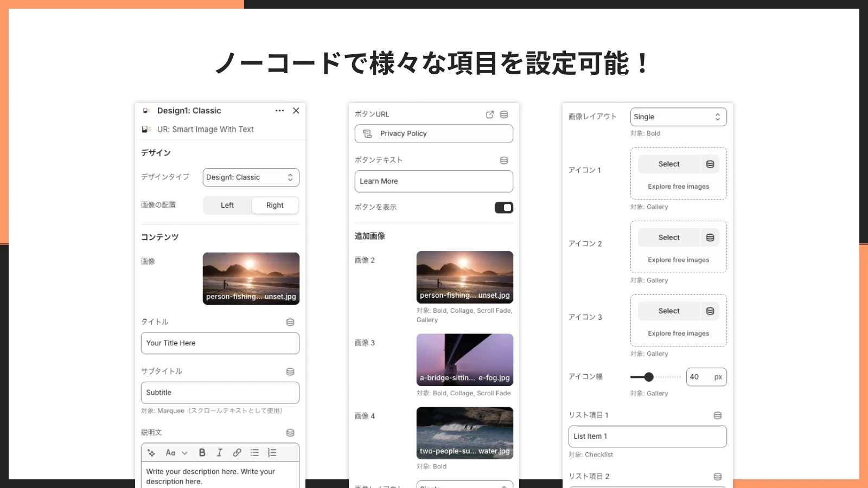
Task: Click Select button for アイコン 2
Action: coord(669,237)
